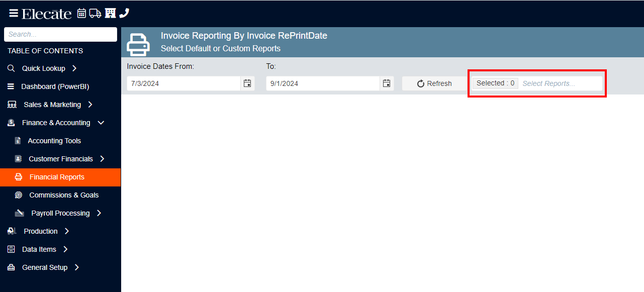Click the TABLE OF CONTENTS heading
The width and height of the screenshot is (644, 292).
pos(45,51)
